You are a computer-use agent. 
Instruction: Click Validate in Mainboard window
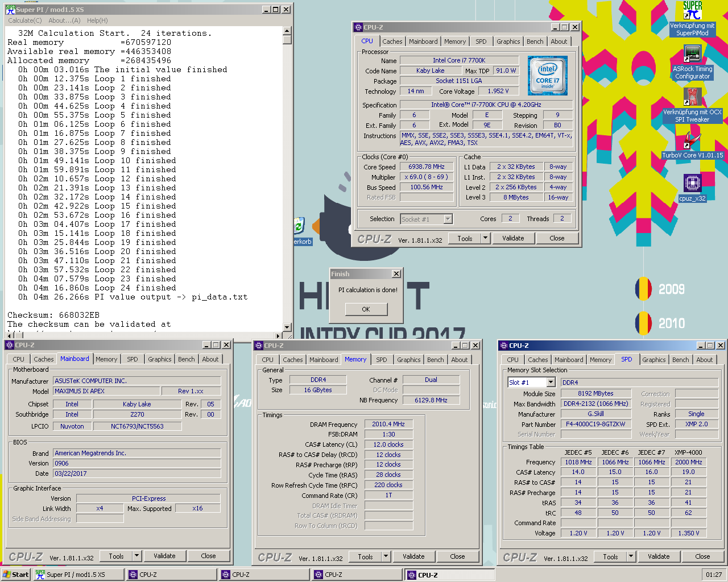164,556
